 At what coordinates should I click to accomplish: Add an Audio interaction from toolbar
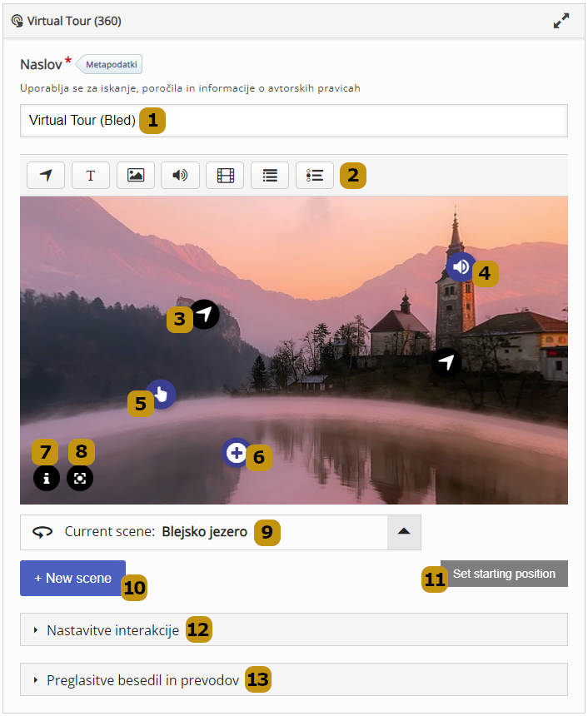180,176
